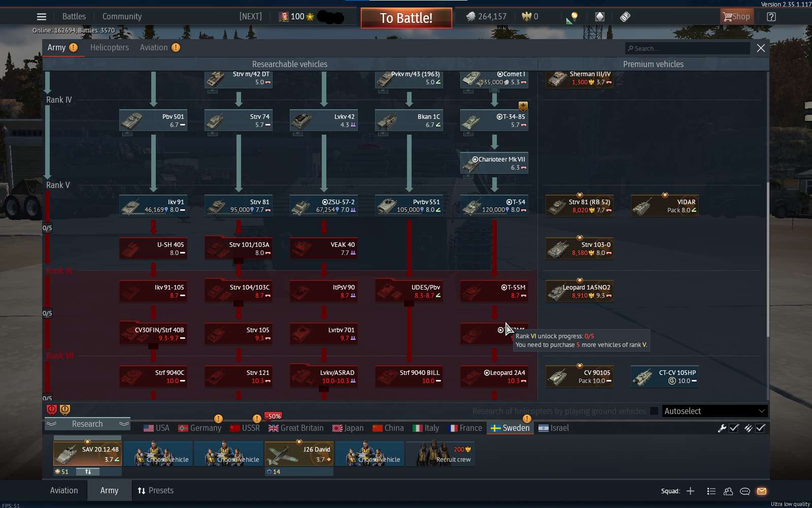Screen dimensions: 812x508
Task: Select the T-34-85 tank card
Action: click(494, 121)
